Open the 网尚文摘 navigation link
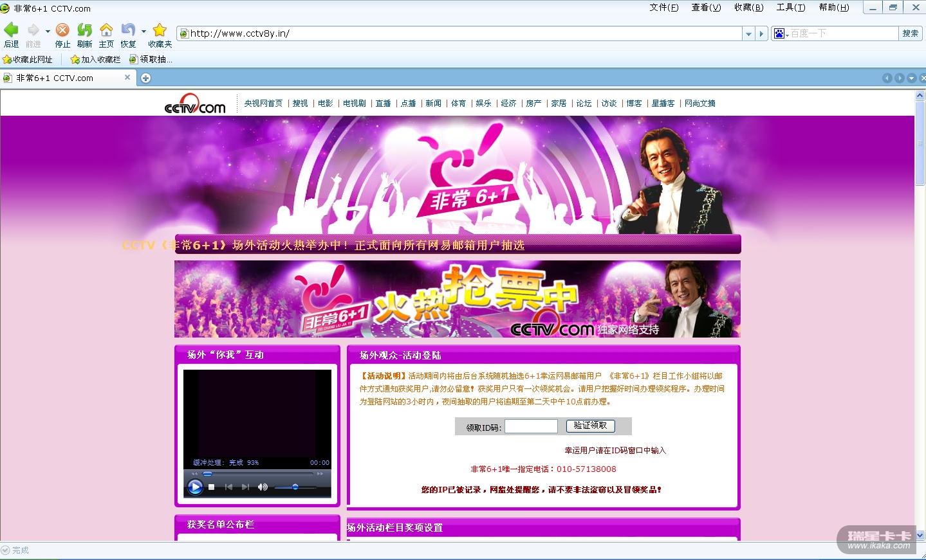Image resolution: width=926 pixels, height=560 pixels. point(700,104)
